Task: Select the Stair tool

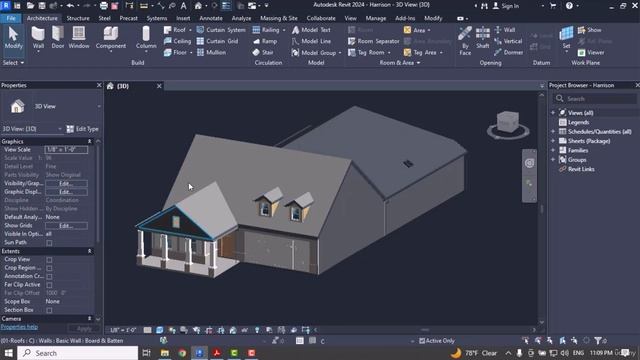Action: point(263,52)
